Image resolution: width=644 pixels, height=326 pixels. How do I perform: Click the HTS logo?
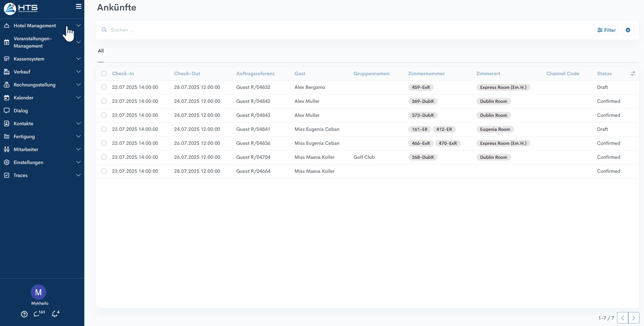click(x=21, y=8)
